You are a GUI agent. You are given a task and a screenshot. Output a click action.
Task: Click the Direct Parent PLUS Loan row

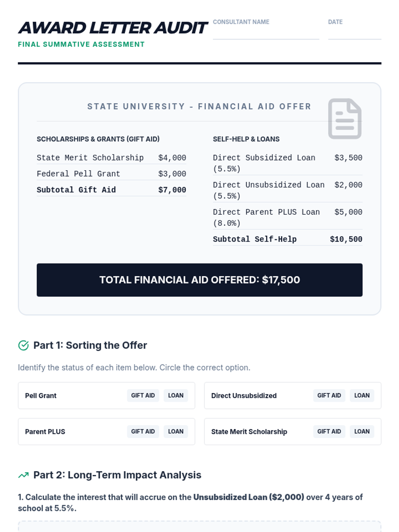click(x=287, y=217)
